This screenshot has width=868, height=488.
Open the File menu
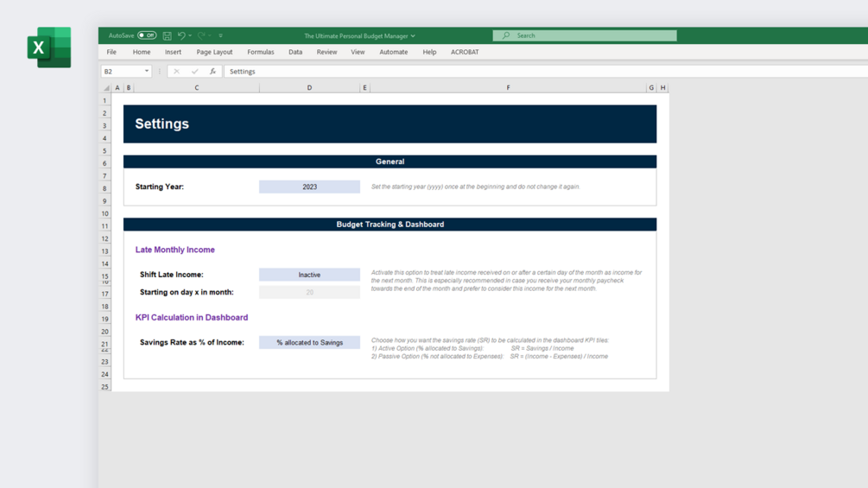[111, 52]
